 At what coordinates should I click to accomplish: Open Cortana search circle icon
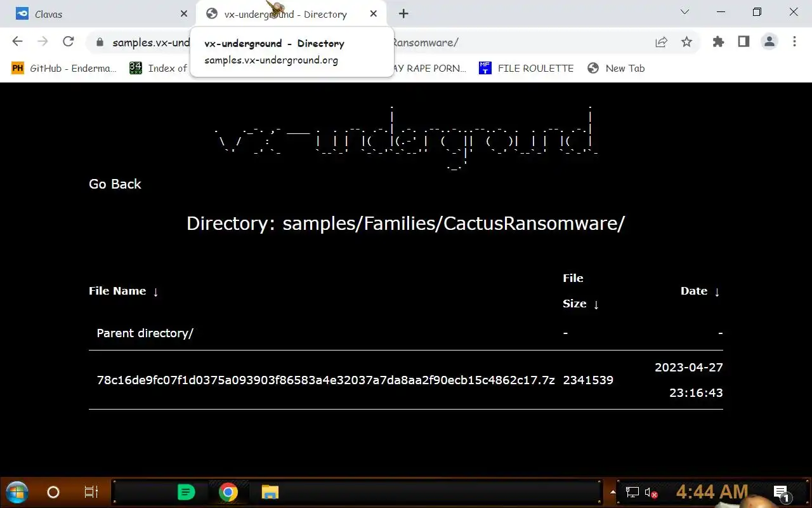coord(53,492)
